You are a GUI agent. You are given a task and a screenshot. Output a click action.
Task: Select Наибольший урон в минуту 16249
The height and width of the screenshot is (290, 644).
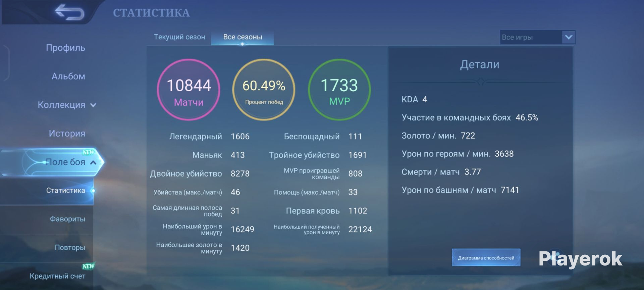(x=243, y=229)
